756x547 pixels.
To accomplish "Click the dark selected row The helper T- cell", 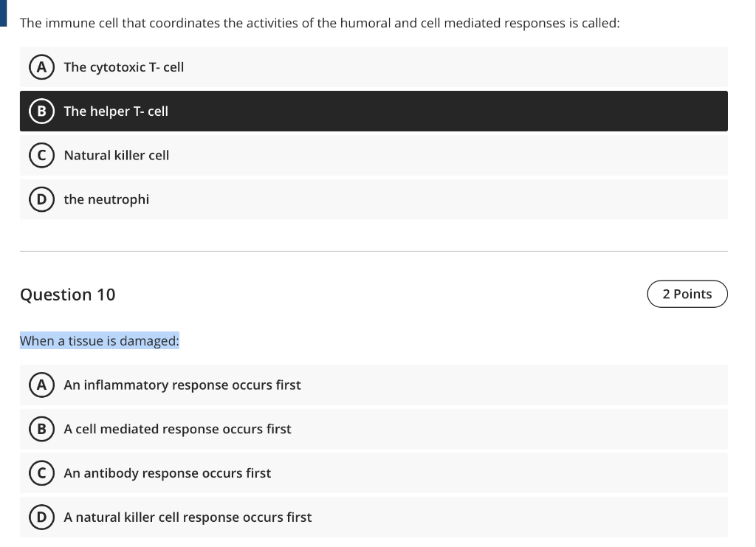I will coord(374,111).
